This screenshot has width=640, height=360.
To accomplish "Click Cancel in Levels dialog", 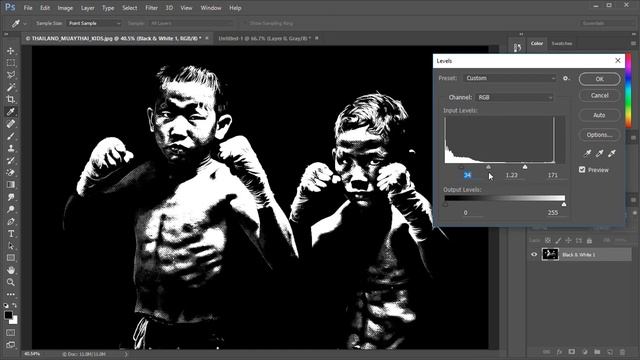I will [599, 96].
